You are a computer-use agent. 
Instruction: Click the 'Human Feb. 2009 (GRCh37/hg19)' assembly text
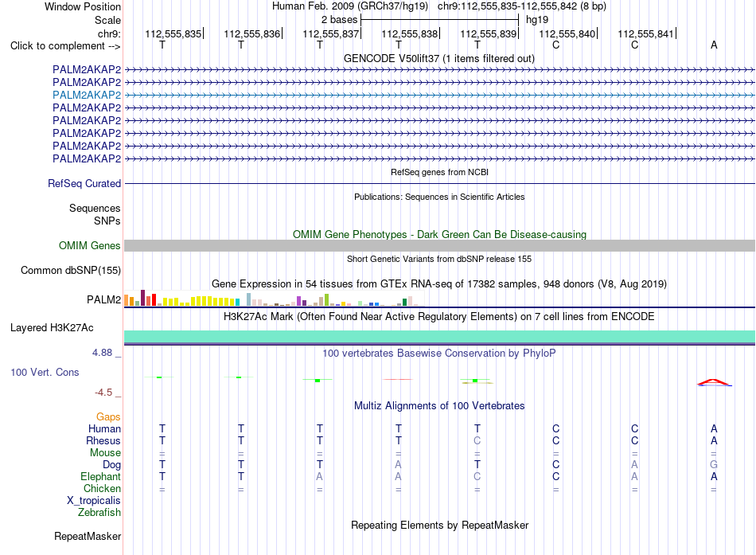350,6
